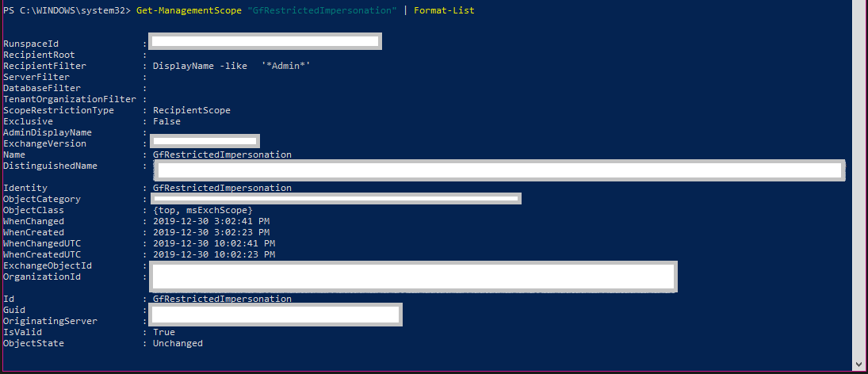The height and width of the screenshot is (374, 868).
Task: Click the WhenChangedUTC label
Action: (42, 243)
